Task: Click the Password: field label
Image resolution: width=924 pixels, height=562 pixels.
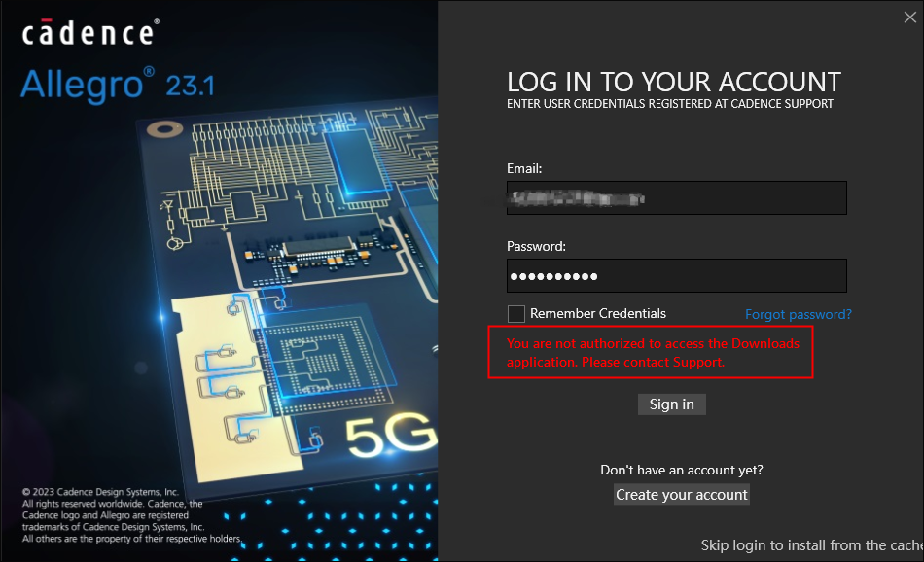Action: 536,246
